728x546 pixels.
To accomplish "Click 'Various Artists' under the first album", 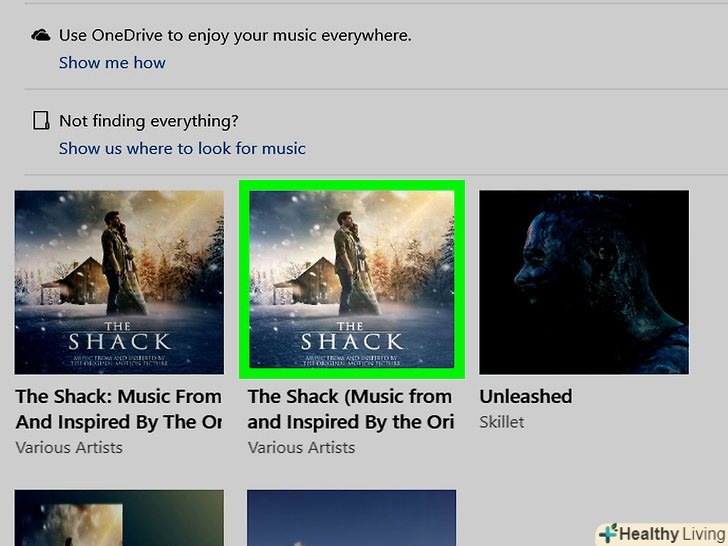I will (x=69, y=448).
